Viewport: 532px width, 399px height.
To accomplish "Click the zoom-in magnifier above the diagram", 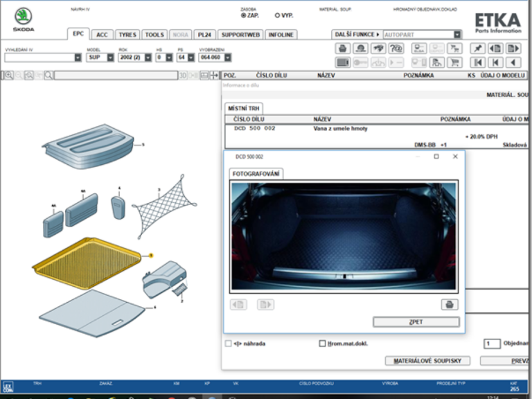I will (7, 76).
